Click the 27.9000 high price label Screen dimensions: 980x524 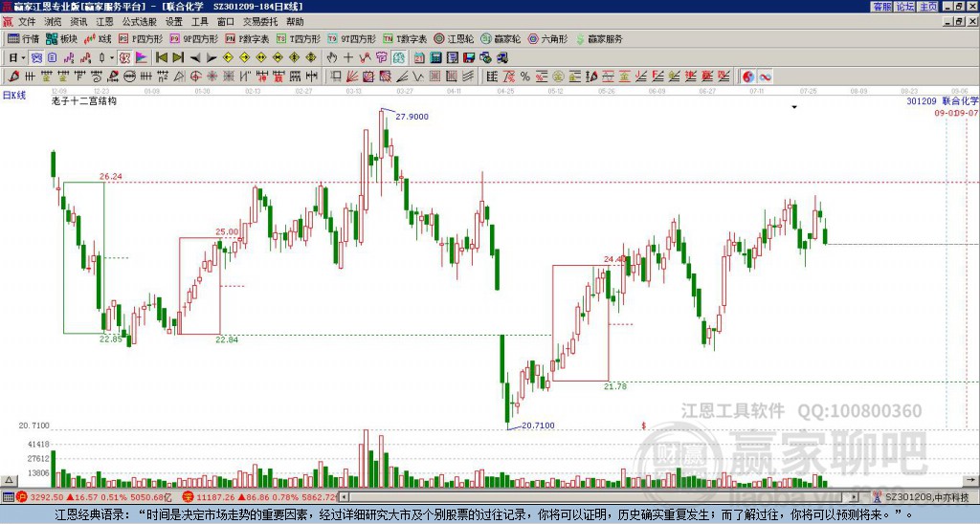click(412, 116)
